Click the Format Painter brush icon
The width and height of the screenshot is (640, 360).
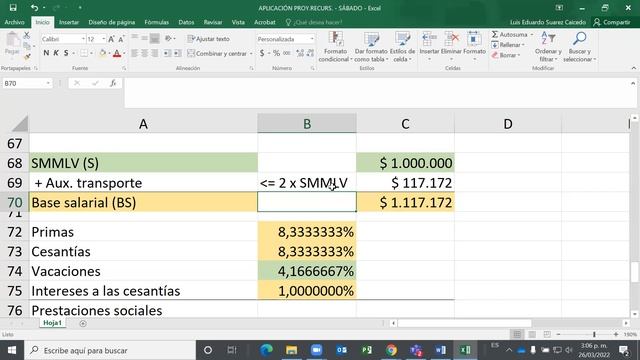click(x=27, y=56)
